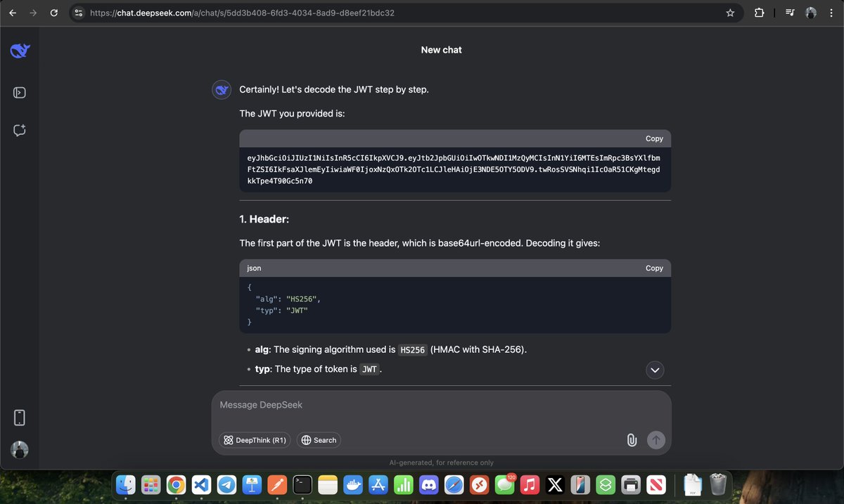The height and width of the screenshot is (504, 844).
Task: Click the browser forward arrow
Action: (34, 13)
